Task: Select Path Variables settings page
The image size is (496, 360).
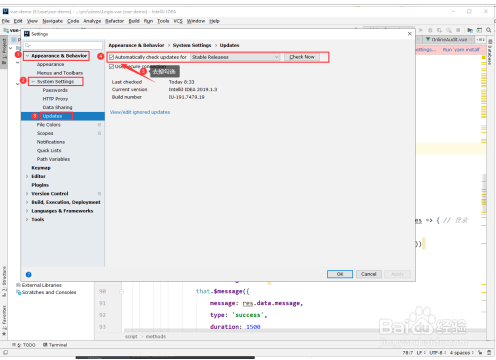Action: coord(53,159)
